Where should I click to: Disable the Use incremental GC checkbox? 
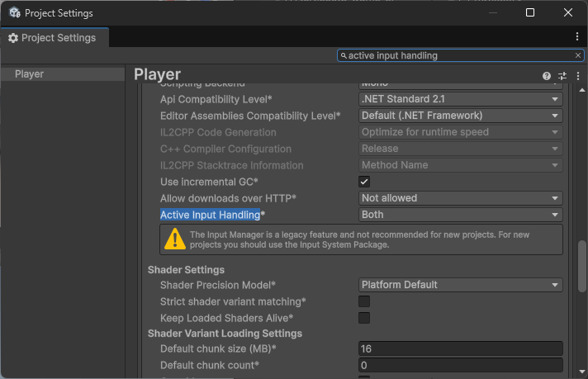pyautogui.click(x=364, y=182)
